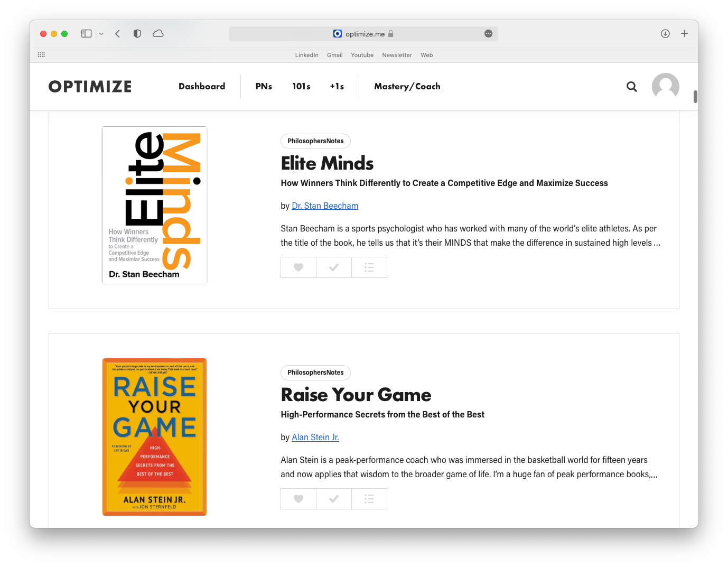
Task: Open the PNs menu item
Action: pos(264,87)
